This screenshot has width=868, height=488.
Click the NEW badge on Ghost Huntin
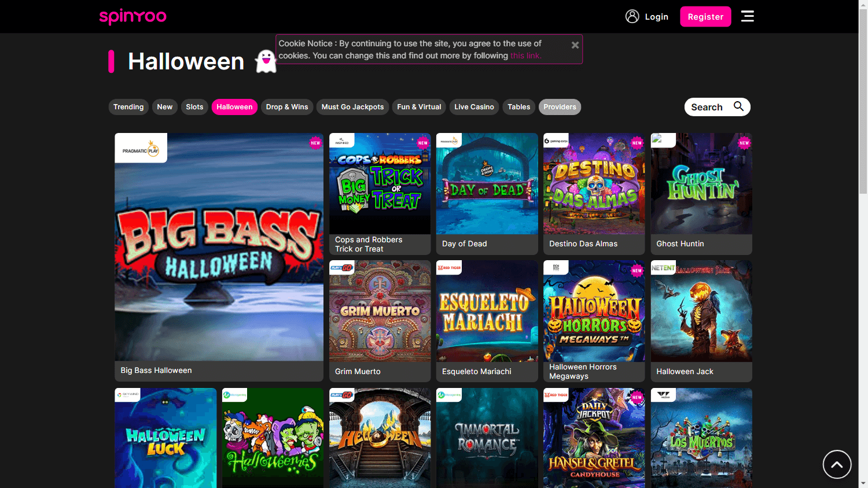(744, 143)
